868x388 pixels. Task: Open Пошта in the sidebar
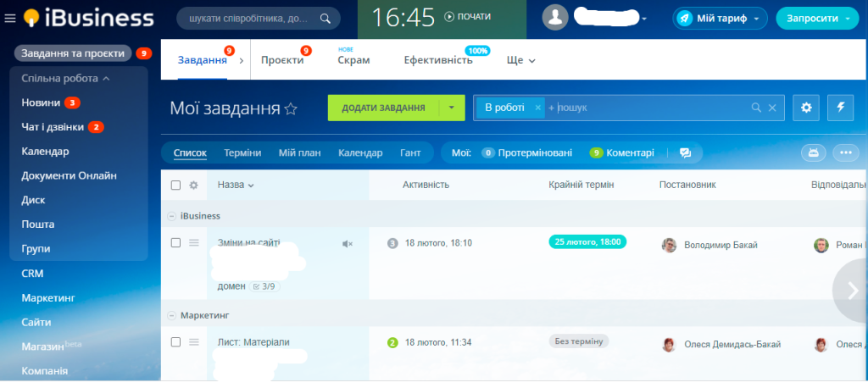click(x=37, y=224)
